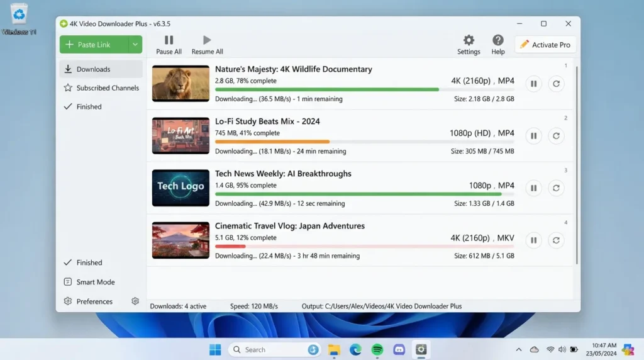Click the Lo-Fi Art thumbnail

coord(180,135)
